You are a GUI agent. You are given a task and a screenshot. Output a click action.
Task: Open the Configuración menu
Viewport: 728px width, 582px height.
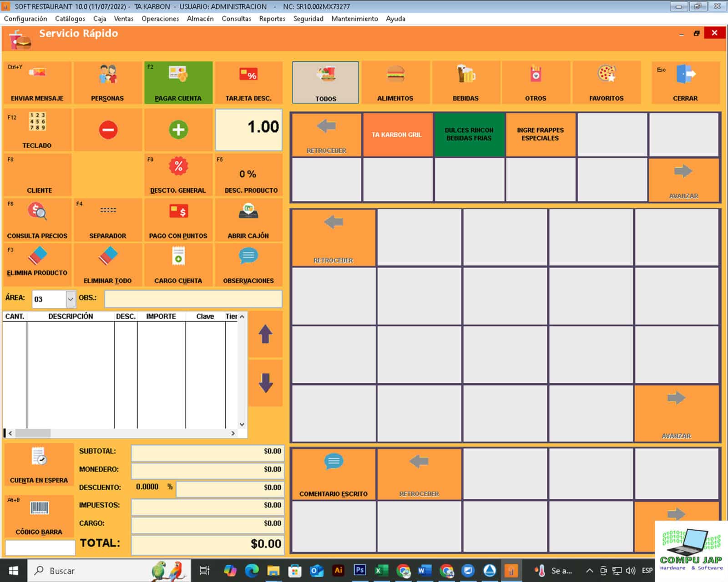(25, 19)
